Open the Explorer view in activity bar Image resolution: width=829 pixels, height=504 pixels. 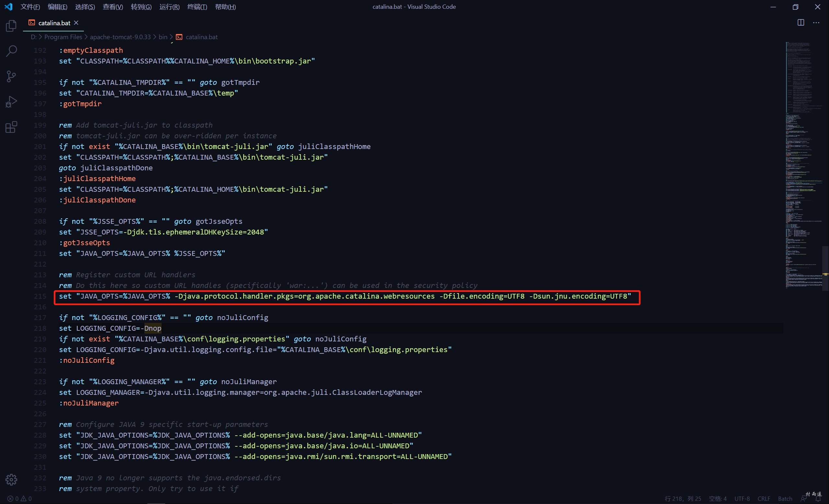coord(11,26)
